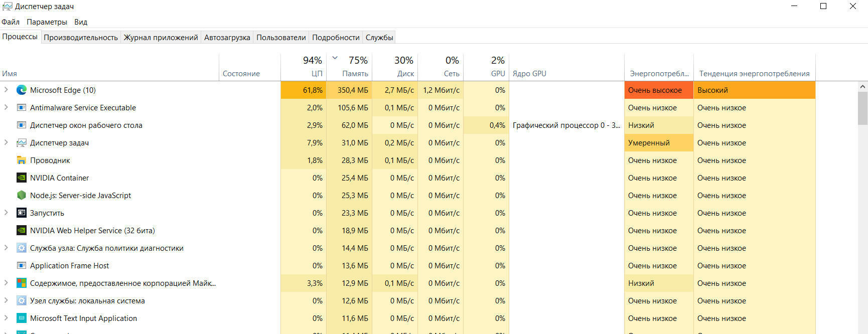
Task: Switch to the Производительность tab
Action: pyautogui.click(x=81, y=38)
